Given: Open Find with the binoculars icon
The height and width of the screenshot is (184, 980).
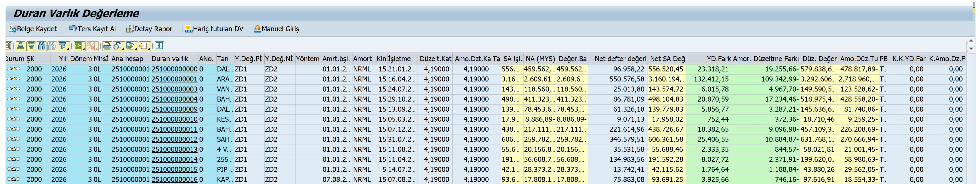Looking at the screenshot, I should [42, 46].
